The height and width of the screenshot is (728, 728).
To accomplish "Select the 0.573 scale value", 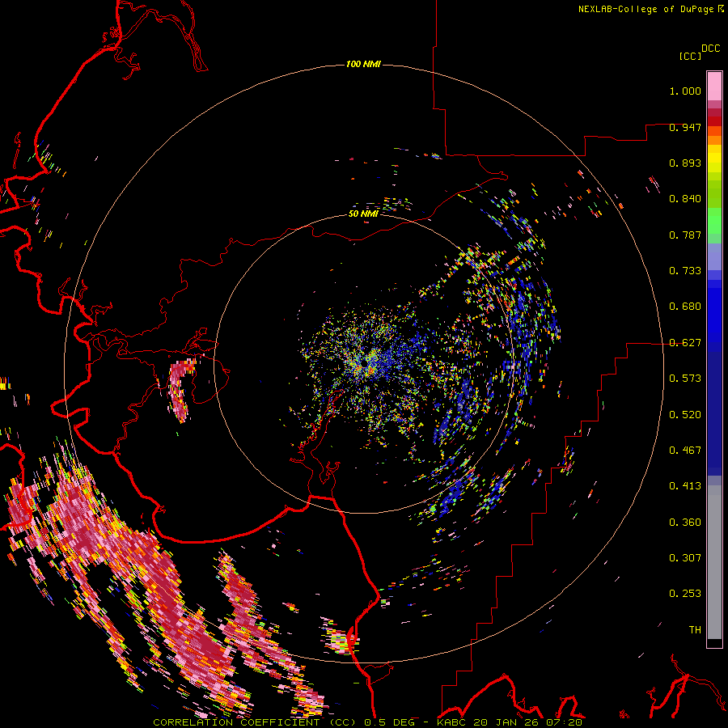I will (685, 379).
